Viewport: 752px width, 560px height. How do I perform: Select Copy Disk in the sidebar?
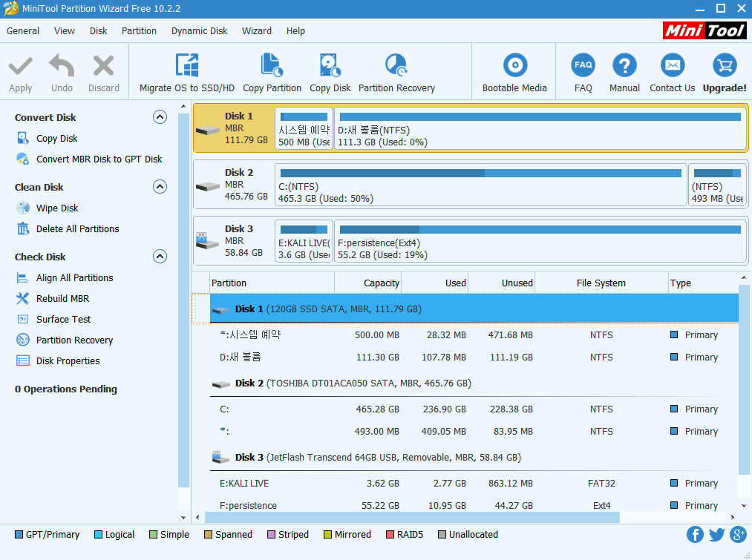[56, 139]
